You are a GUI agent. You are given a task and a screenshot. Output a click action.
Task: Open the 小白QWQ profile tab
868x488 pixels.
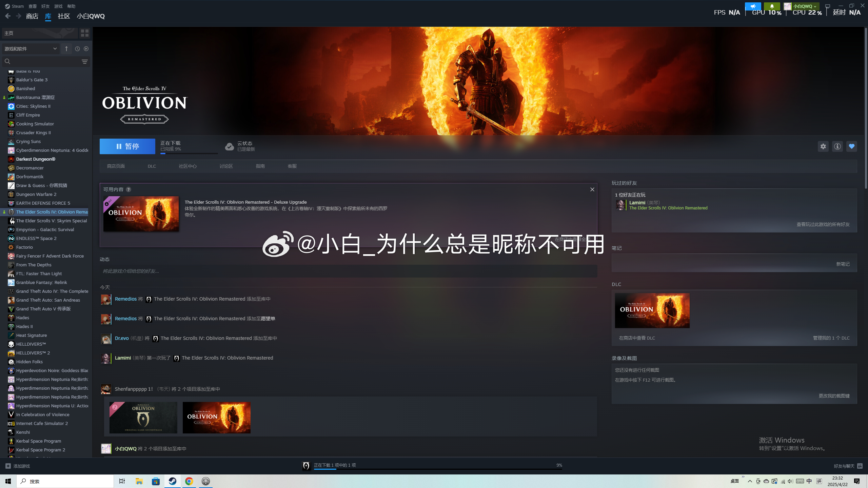pyautogui.click(x=91, y=16)
